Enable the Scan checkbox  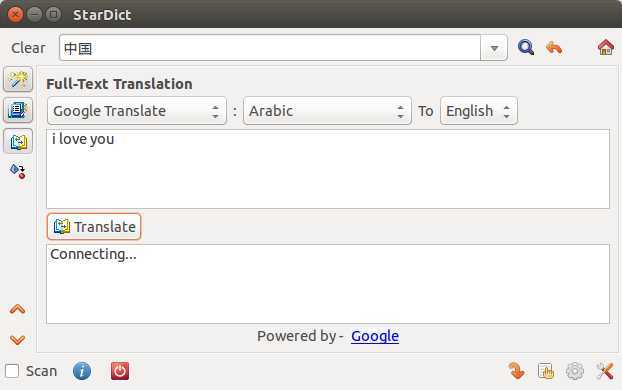(12, 371)
